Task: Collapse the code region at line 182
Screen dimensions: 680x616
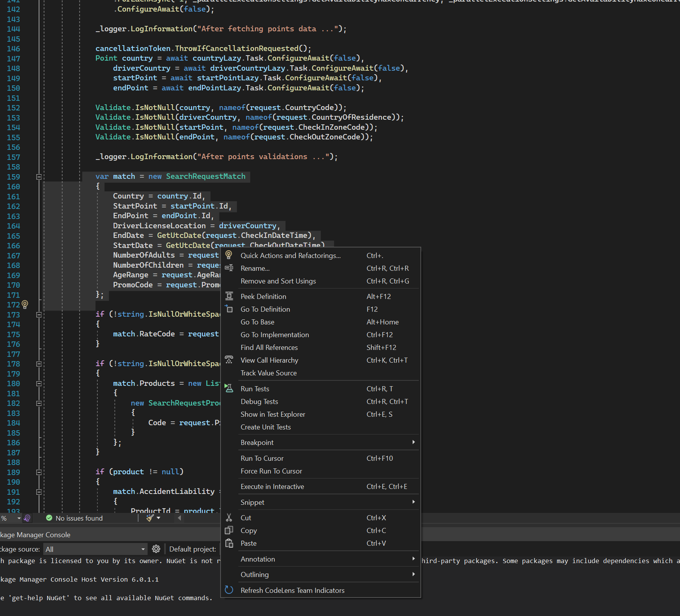Action: tap(39, 403)
